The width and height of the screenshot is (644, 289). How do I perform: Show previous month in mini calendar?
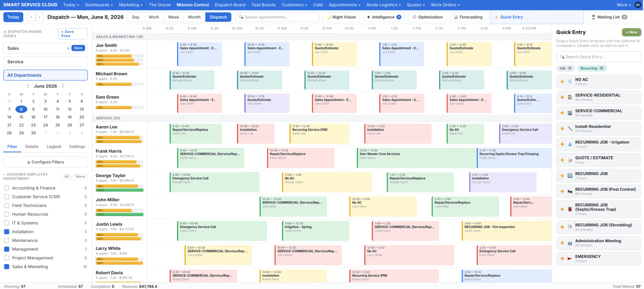click(x=28, y=86)
